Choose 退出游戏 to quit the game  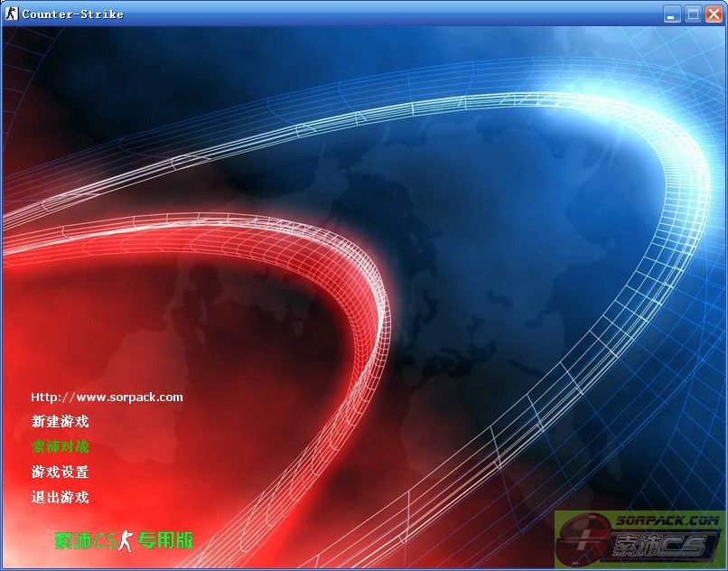point(60,497)
